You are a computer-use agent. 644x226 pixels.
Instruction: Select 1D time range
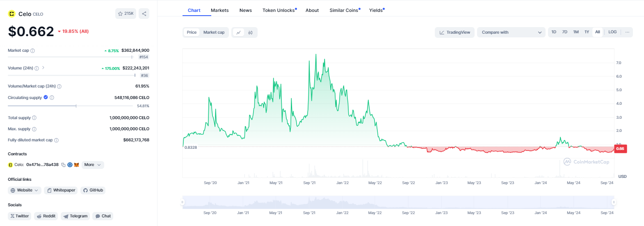click(x=554, y=32)
